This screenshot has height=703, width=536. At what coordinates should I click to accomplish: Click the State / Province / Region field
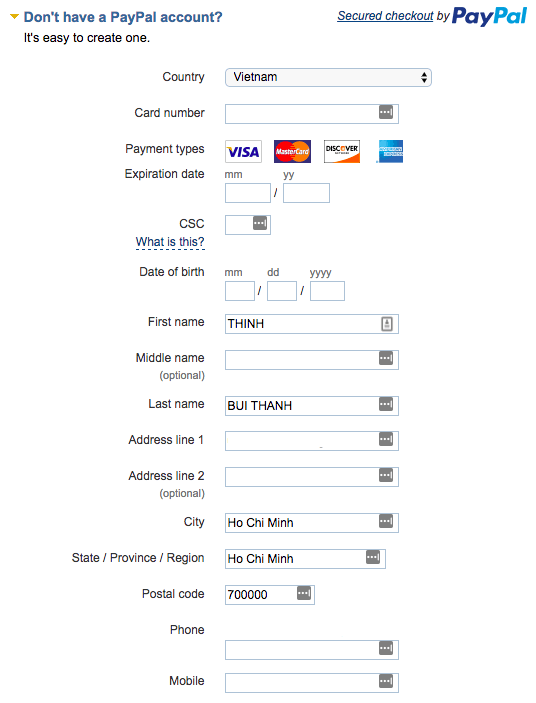tap(305, 559)
